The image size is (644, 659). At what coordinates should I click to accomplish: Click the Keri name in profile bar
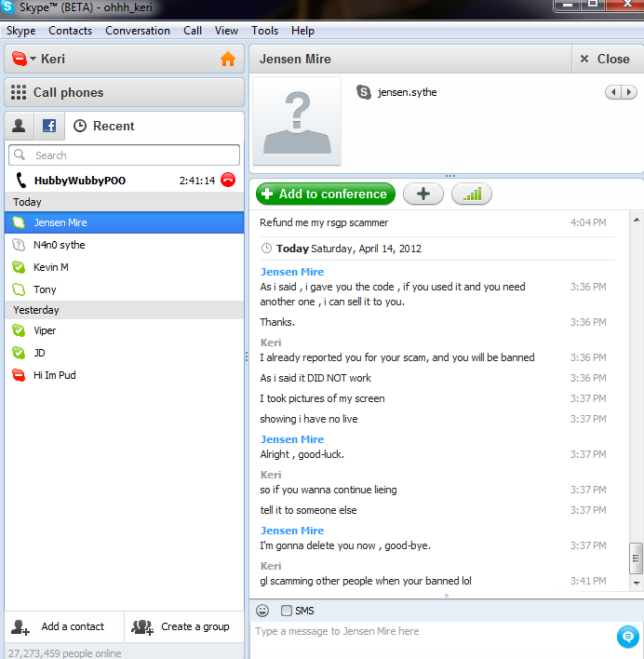(53, 59)
